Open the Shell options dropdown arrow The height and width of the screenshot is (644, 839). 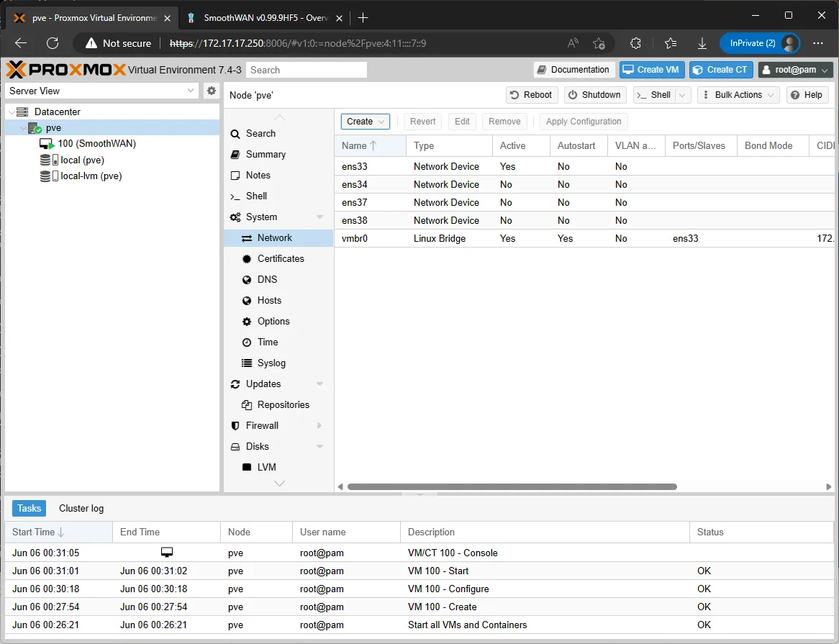coord(682,95)
